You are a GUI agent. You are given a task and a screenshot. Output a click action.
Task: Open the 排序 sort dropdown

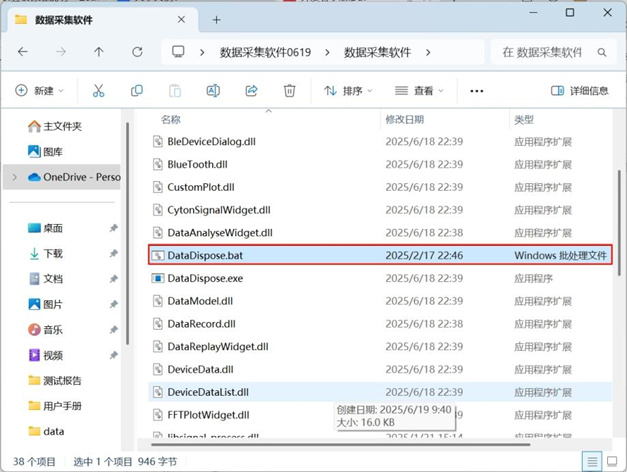tap(348, 91)
